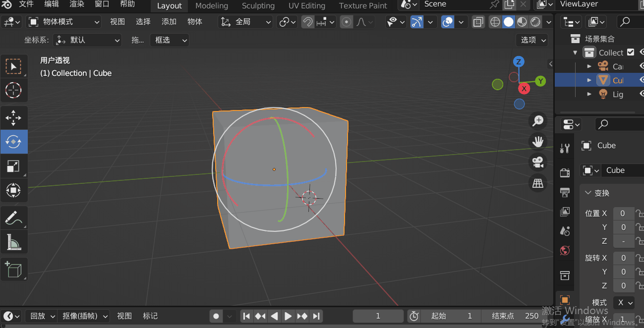Screen dimensions: 644x328
Task: Click the viewport pan hand icon
Action: 538,141
